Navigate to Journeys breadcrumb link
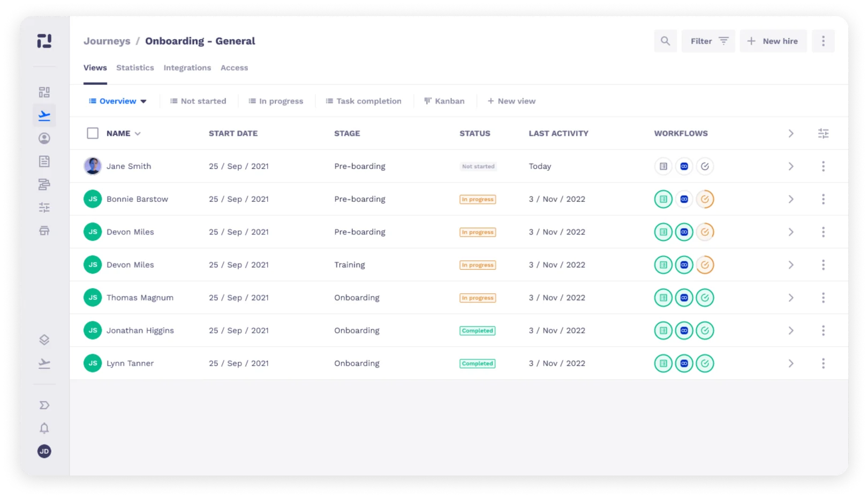Image resolution: width=868 pixels, height=498 pixels. pos(107,41)
